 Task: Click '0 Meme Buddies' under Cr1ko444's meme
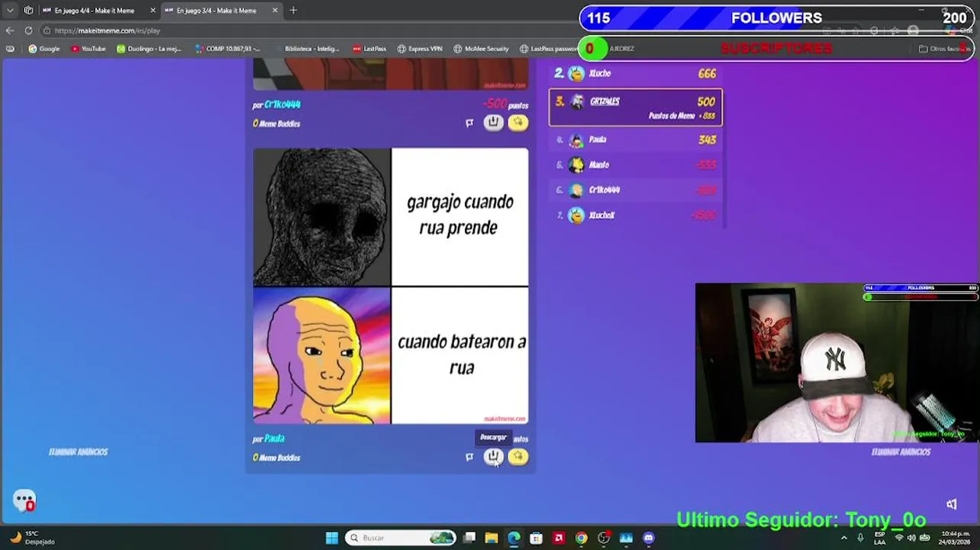276,124
